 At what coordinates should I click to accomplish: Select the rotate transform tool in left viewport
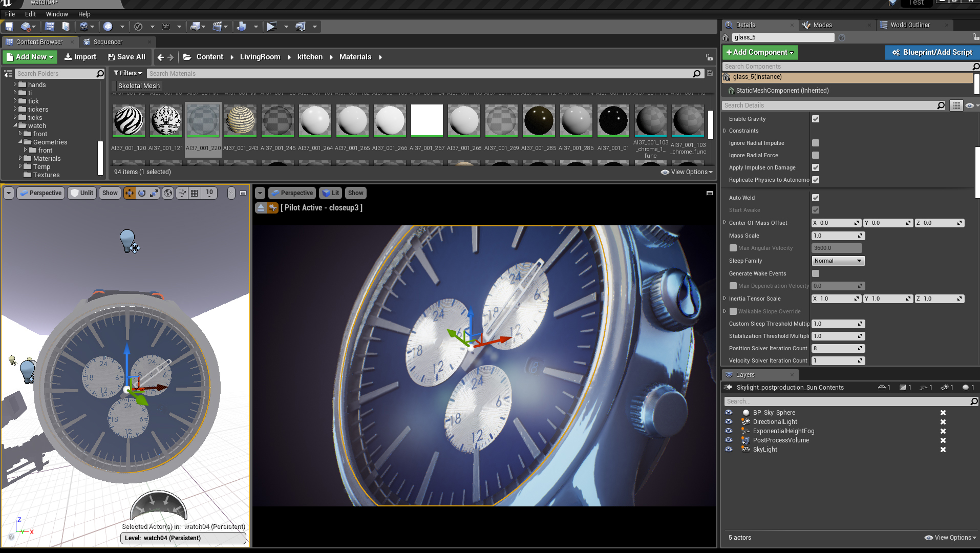pyautogui.click(x=142, y=193)
